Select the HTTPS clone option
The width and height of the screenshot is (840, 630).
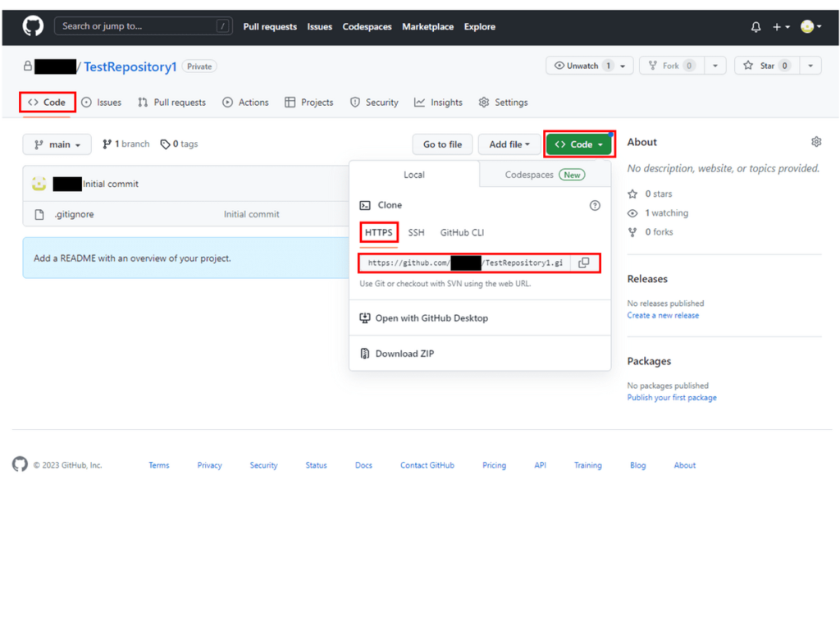pyautogui.click(x=379, y=232)
